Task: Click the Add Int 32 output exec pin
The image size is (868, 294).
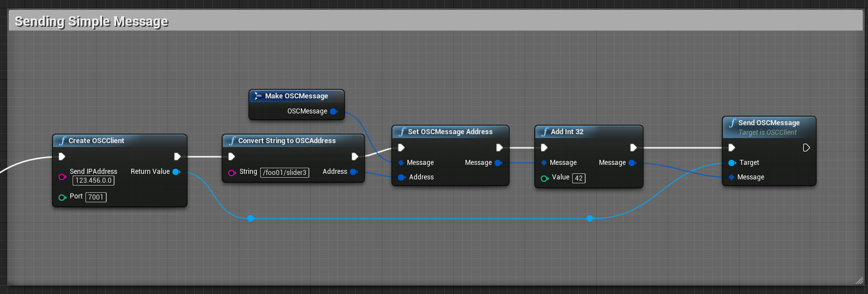Action: point(633,148)
